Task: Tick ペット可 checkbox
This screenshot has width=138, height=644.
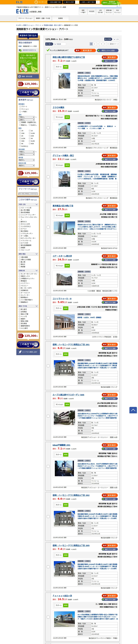Action: click(20, 317)
